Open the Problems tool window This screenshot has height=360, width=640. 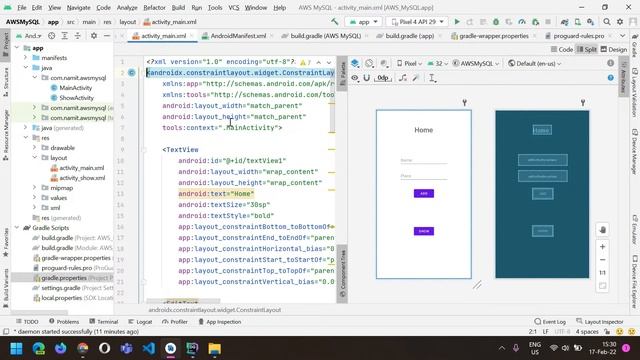coord(64,322)
